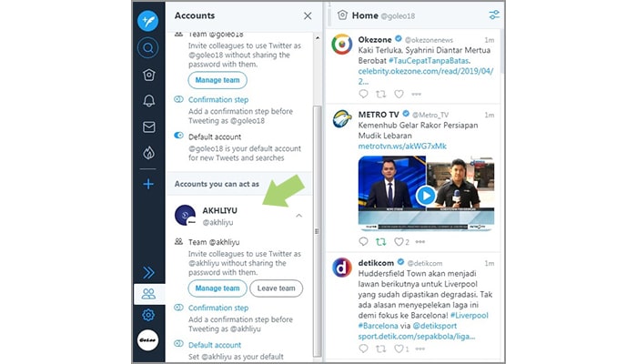The width and height of the screenshot is (637, 364).
Task: Toggle Confirmation step for @goleo18
Action: (179, 99)
